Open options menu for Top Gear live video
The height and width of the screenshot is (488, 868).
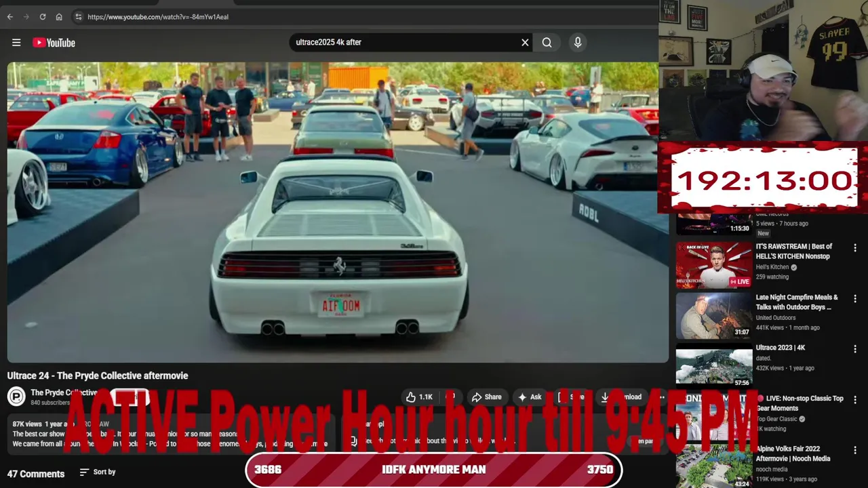coord(855,400)
